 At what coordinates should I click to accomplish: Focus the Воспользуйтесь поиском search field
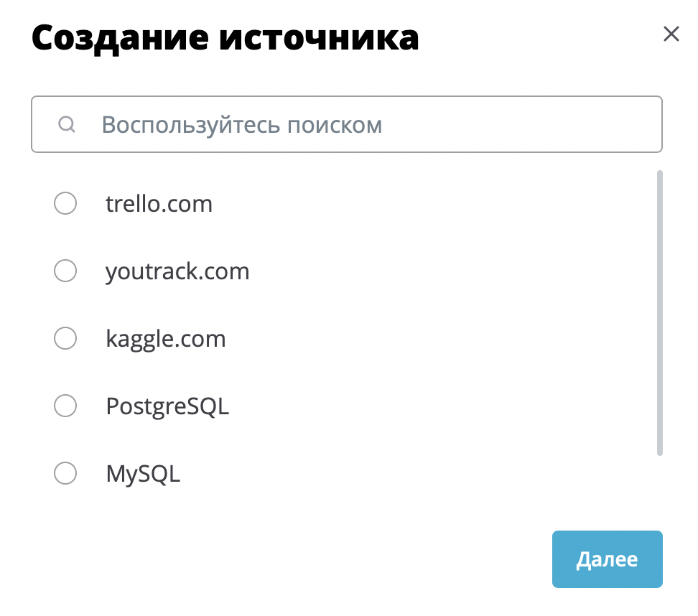coord(347,124)
